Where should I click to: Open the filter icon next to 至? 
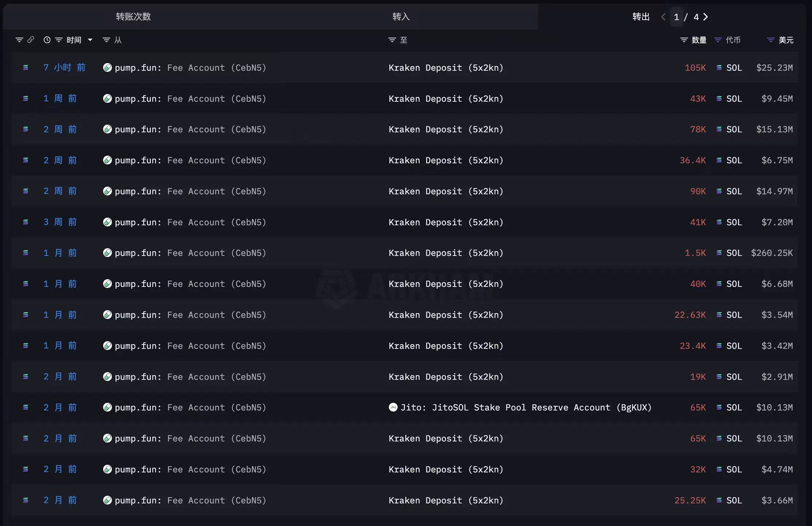[392, 40]
